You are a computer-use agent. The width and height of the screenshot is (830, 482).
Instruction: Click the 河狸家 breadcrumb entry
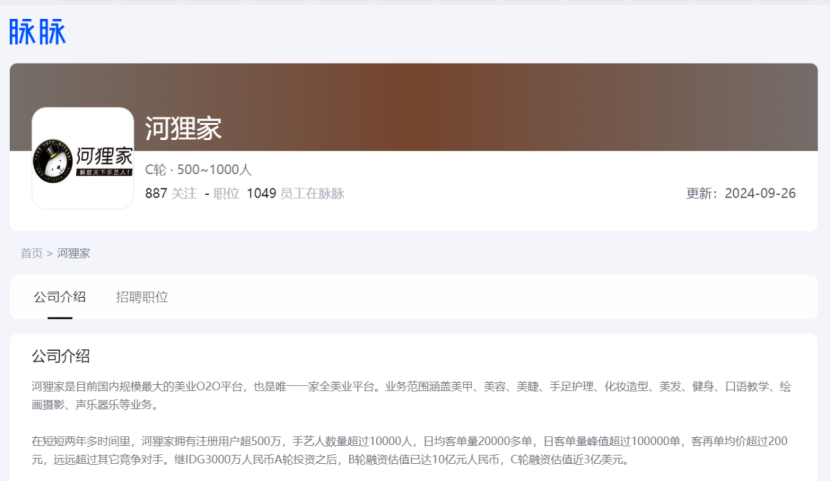click(74, 253)
